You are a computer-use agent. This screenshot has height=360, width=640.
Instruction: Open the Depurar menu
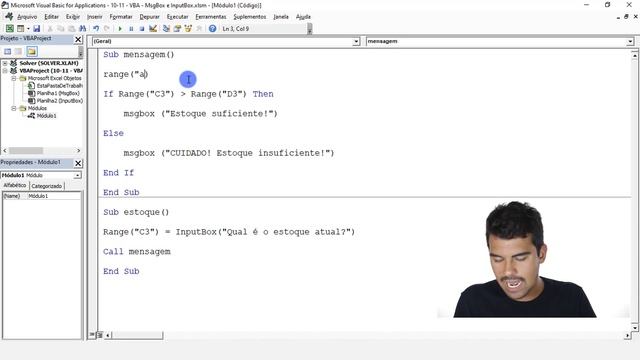(x=149, y=17)
